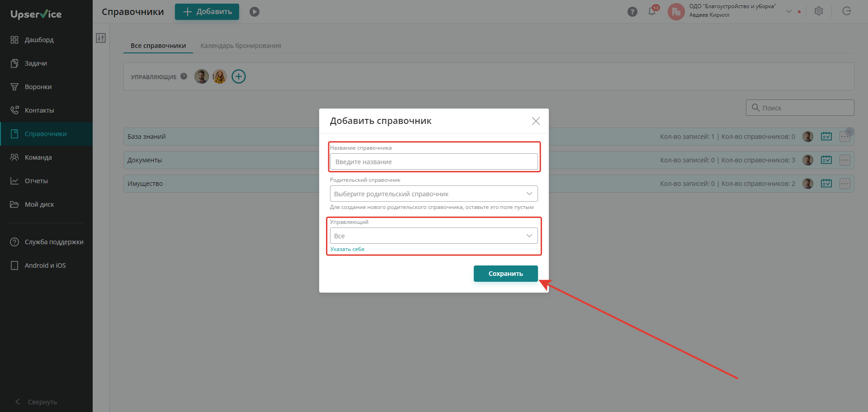This screenshot has width=868, height=412.
Task: Open settings gear icon
Action: click(819, 11)
